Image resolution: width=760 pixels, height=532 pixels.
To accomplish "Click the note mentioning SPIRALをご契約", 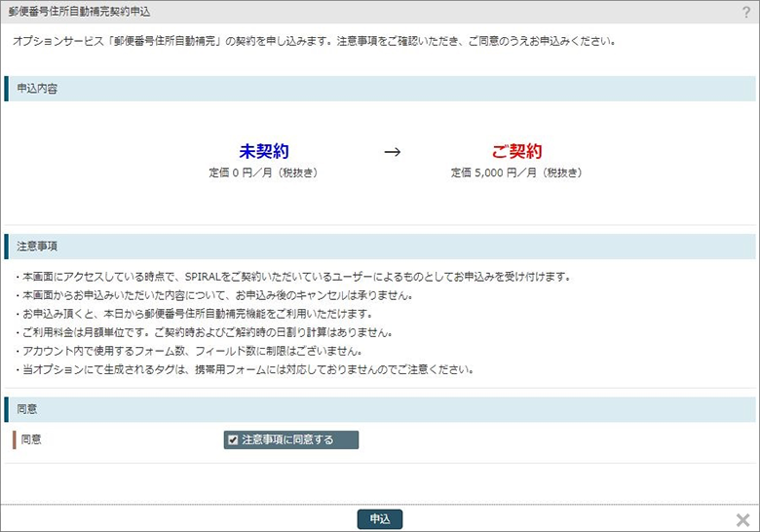I will click(x=292, y=277).
